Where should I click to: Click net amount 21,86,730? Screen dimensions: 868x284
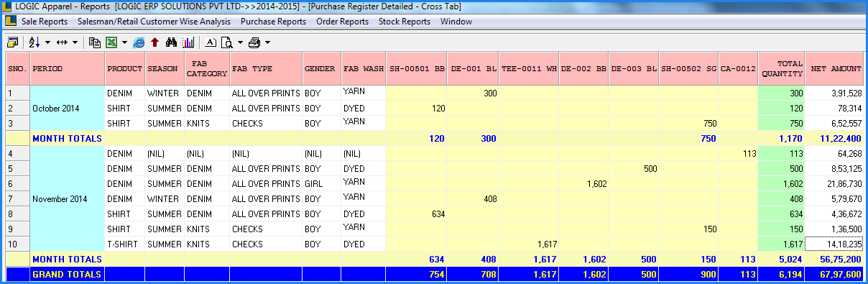pos(834,183)
